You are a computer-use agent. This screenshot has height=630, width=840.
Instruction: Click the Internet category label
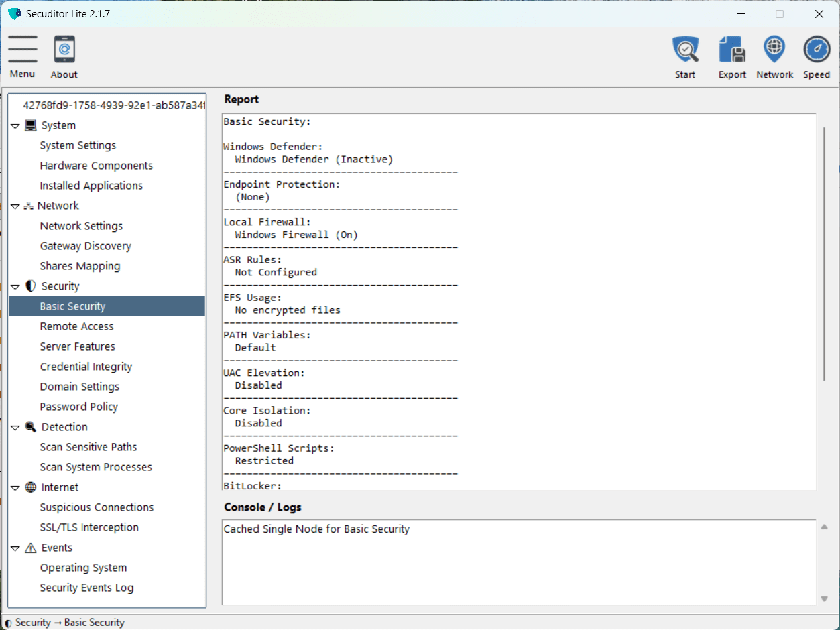pyautogui.click(x=60, y=487)
